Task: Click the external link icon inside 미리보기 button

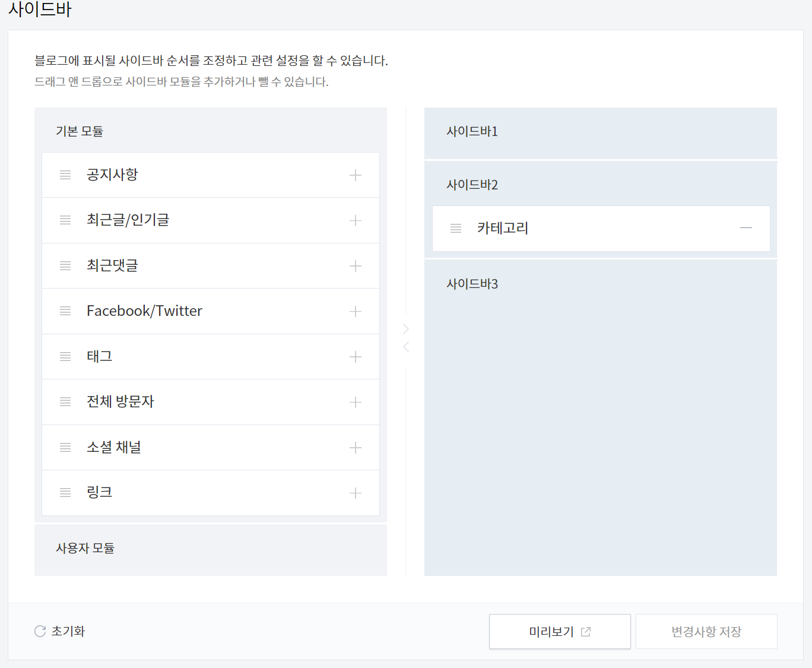Action: [586, 631]
